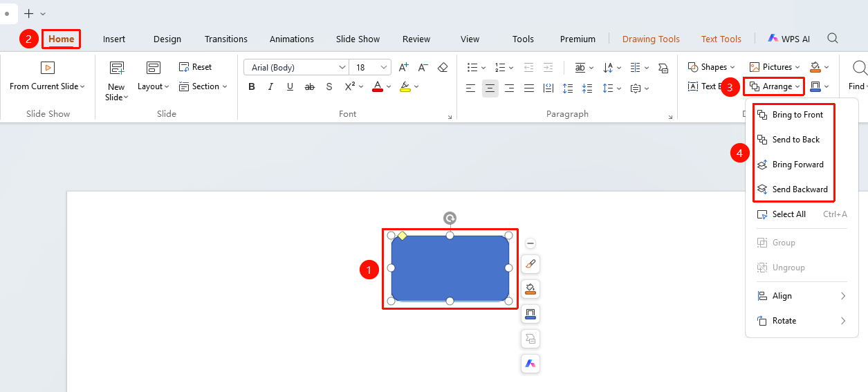Open the Transitions tab
Screen dimensions: 868x392
[x=226, y=39]
